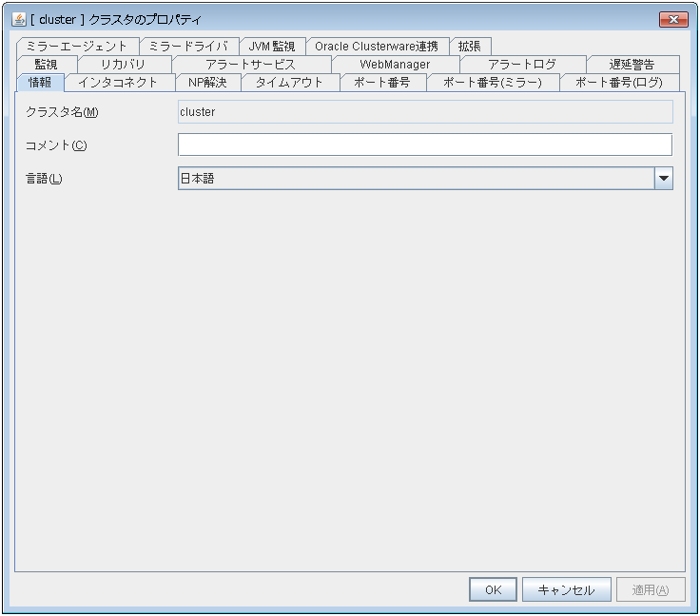The image size is (700, 616).
Task: Click the Java icon in title bar
Action: coord(18,19)
